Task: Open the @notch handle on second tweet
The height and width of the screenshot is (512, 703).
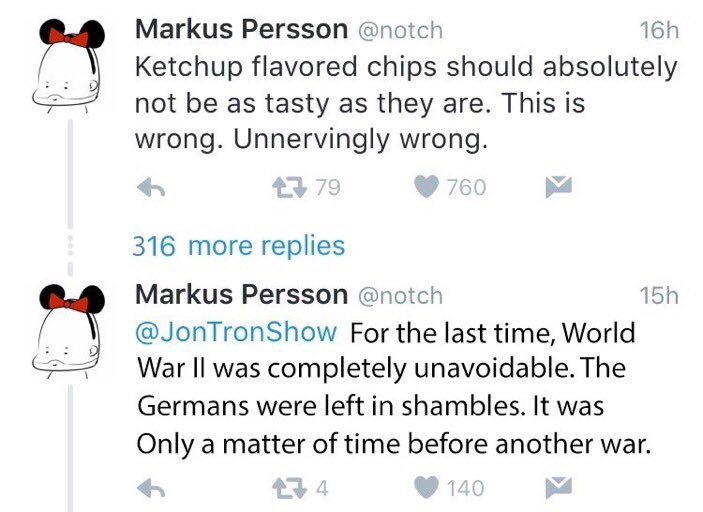Action: pos(399,296)
